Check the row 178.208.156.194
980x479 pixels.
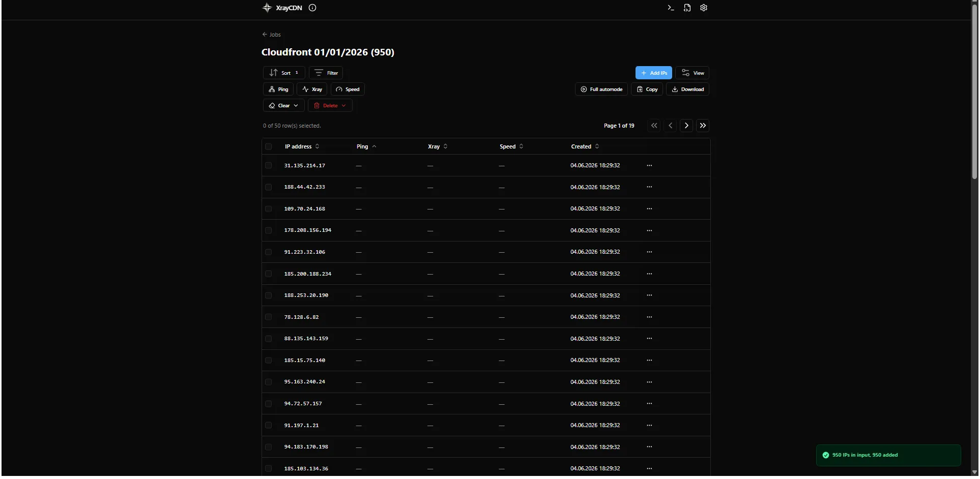[x=269, y=230]
